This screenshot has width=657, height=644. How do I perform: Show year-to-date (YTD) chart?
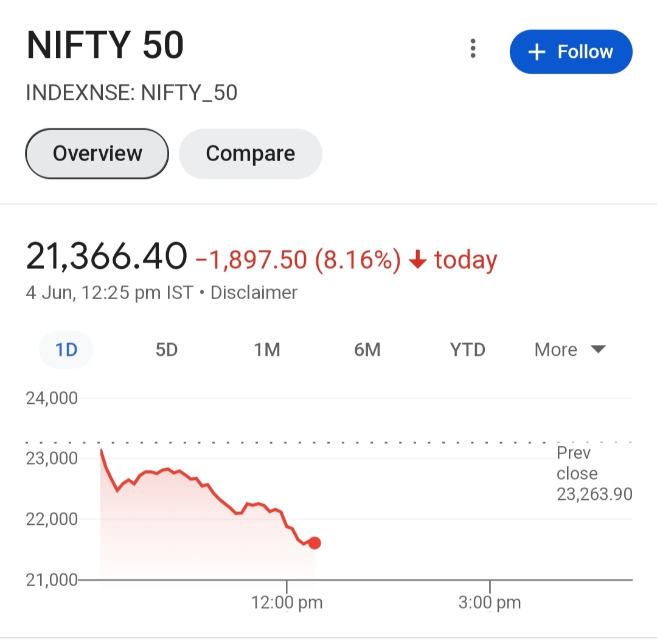coord(467,350)
